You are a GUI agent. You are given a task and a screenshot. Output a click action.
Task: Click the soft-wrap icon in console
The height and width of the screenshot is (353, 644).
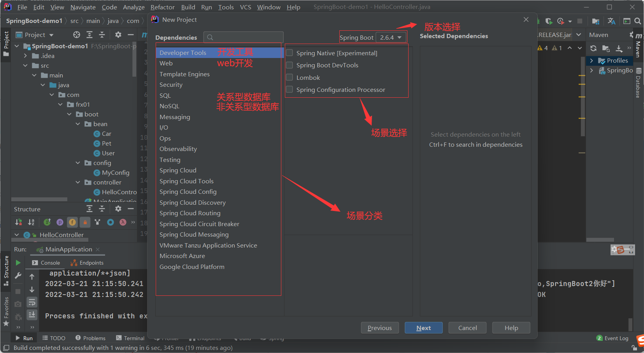(32, 302)
